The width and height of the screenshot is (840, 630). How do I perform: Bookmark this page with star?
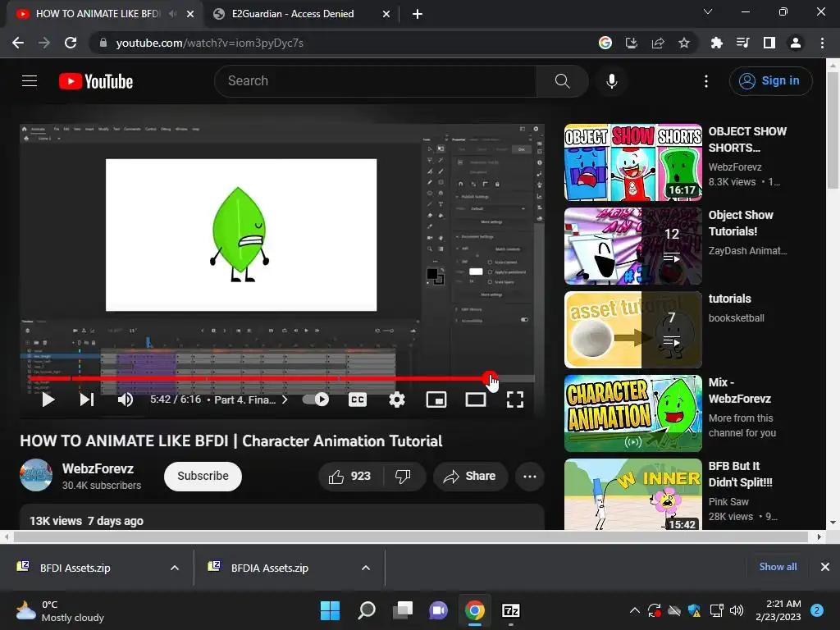pos(684,43)
